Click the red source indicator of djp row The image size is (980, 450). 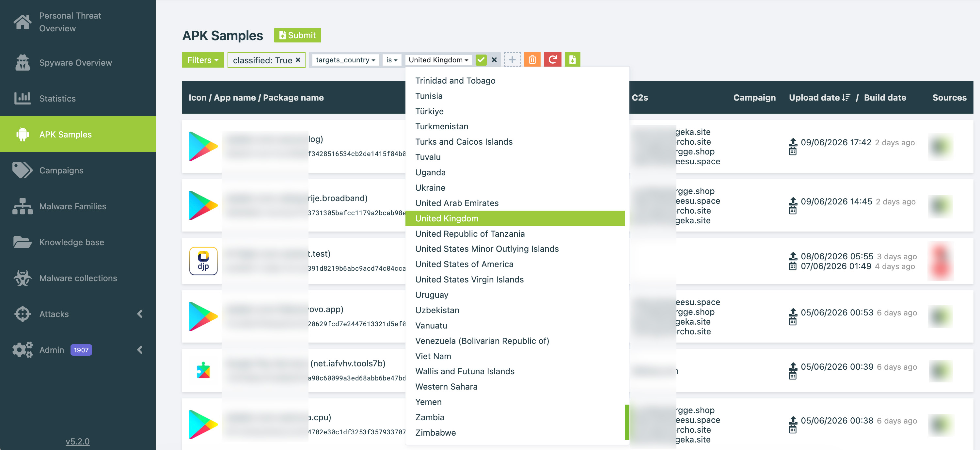(x=940, y=261)
